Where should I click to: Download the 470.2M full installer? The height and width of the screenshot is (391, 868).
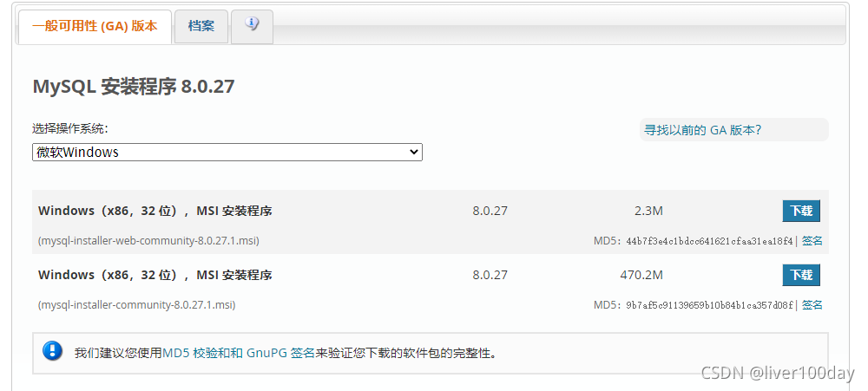click(800, 275)
